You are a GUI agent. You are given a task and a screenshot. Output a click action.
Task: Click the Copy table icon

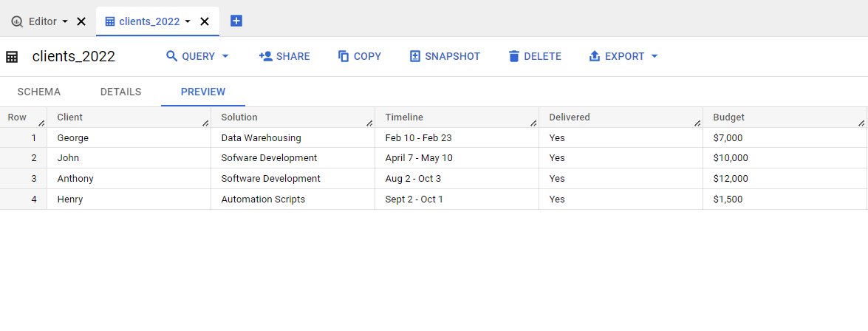344,56
